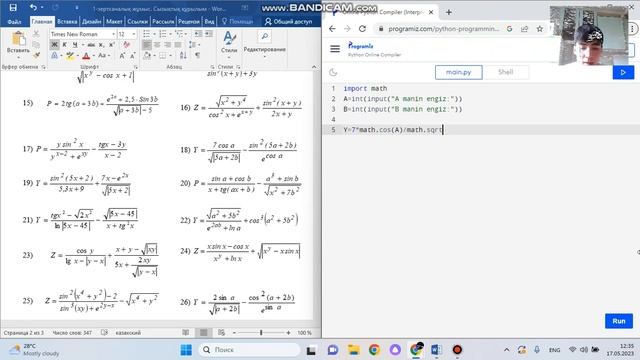Screen dimensions: 640x360
Task: Click the taskbar Поиск search box
Action: (249, 350)
